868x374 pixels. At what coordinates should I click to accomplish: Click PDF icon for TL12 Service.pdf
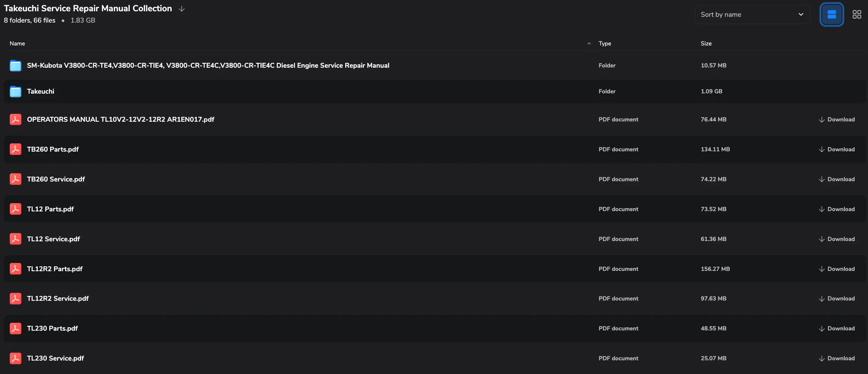coord(16,239)
